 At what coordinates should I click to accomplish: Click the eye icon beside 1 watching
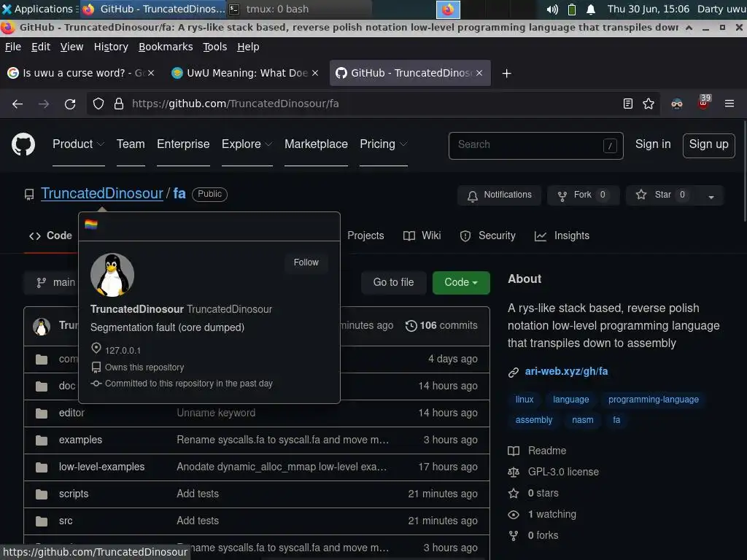click(x=514, y=515)
